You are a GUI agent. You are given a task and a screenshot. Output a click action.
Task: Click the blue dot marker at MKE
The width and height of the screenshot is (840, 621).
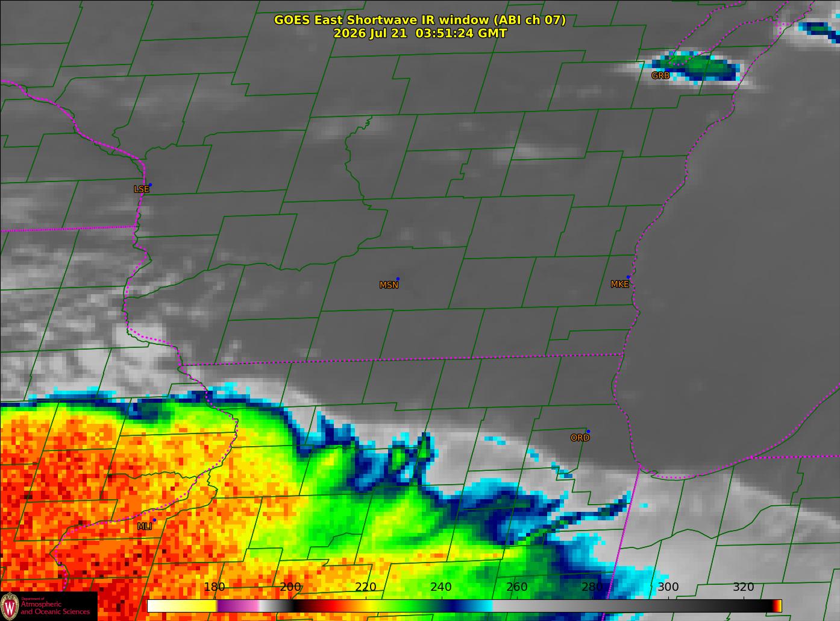[x=628, y=277]
